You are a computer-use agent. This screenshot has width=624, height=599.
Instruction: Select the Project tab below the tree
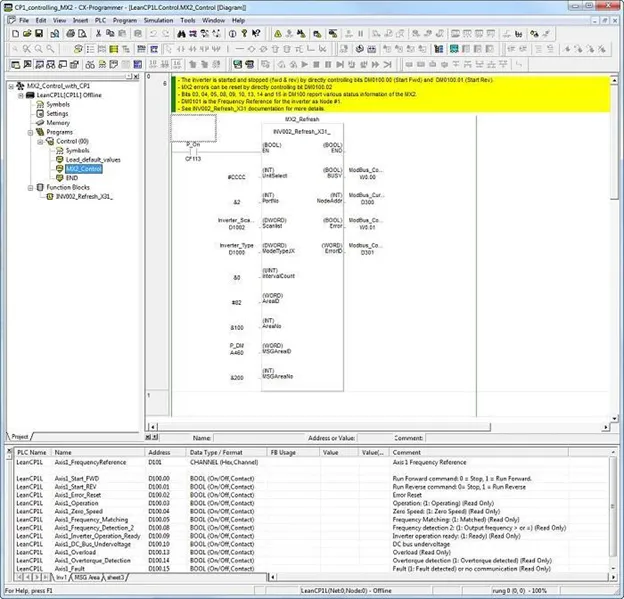click(20, 437)
